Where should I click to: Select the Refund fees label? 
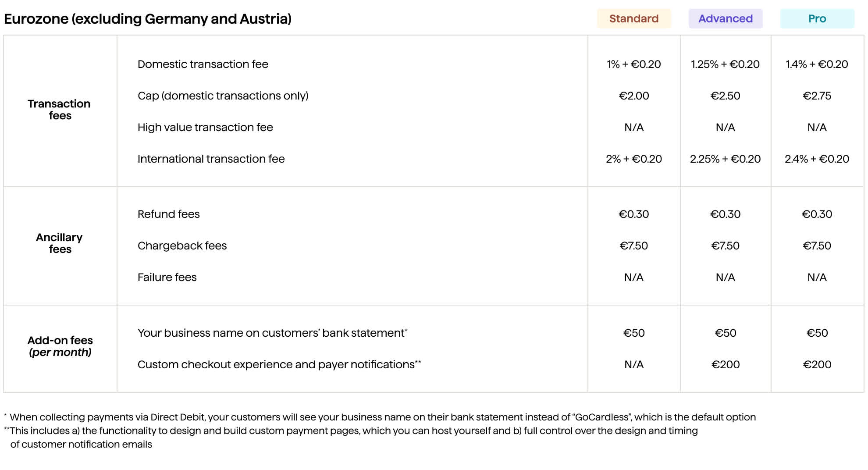point(168,214)
